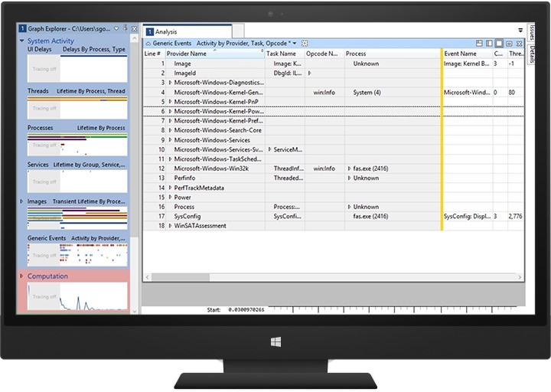Expand the Microsoft-Windows-Diagnostics row
This screenshot has width=551, height=392.
pos(171,83)
